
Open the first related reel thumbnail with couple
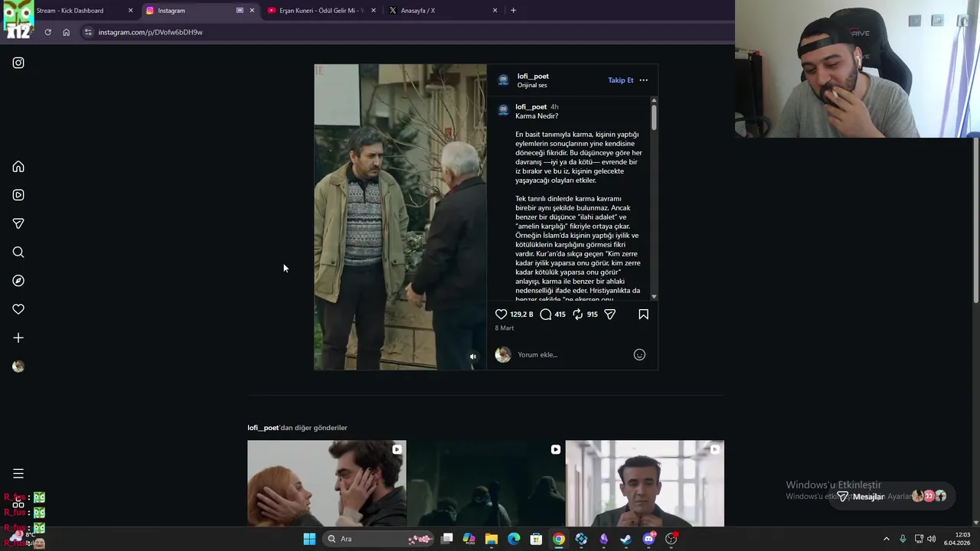[x=326, y=484]
